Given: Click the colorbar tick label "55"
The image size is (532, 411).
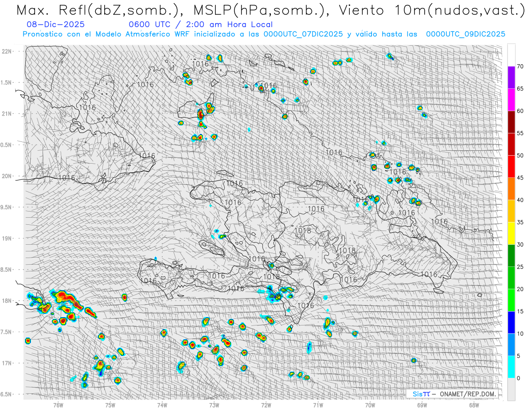Looking at the screenshot, I should pyautogui.click(x=520, y=133).
